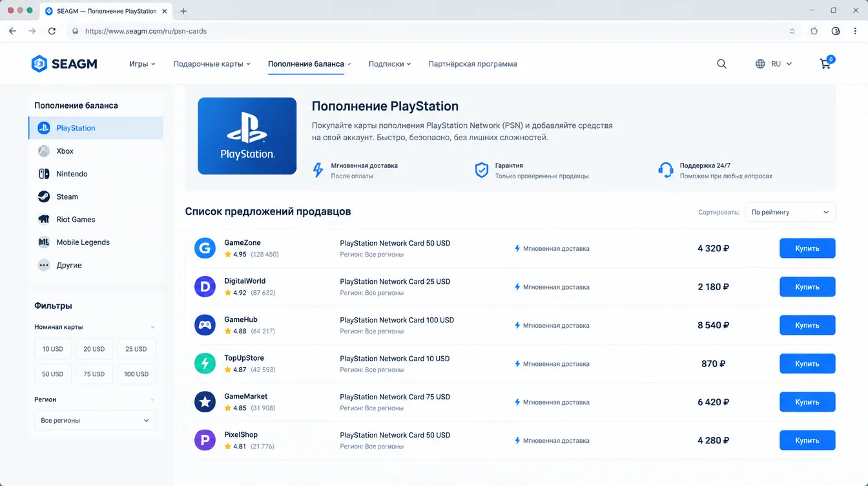Click the globe language icon
The width and height of the screenshot is (868, 486).
click(760, 64)
